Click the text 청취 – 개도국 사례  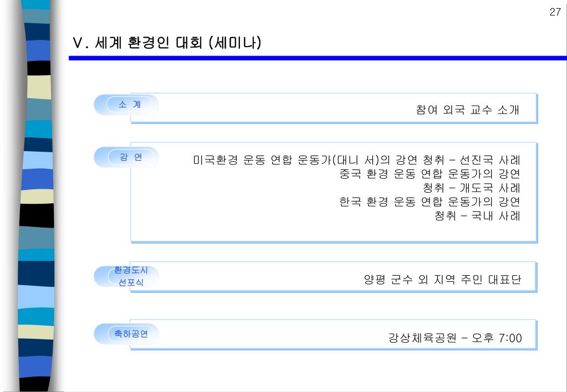click(x=472, y=188)
